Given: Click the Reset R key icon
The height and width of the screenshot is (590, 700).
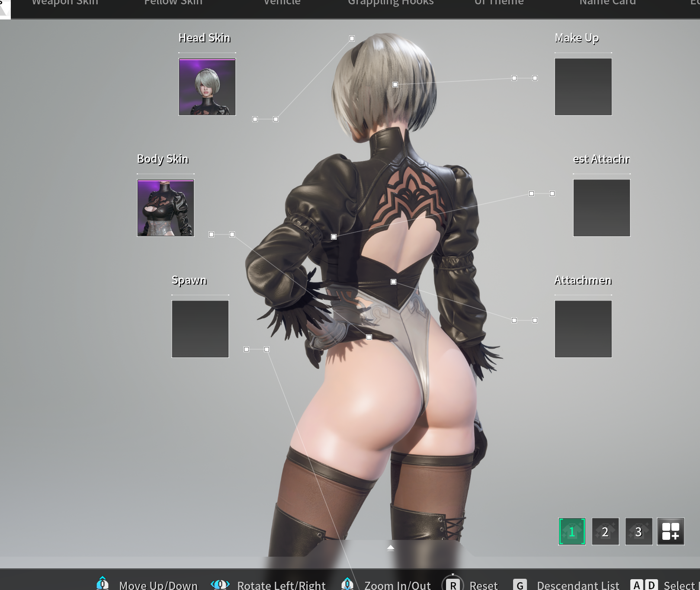Looking at the screenshot, I should pyautogui.click(x=453, y=584).
